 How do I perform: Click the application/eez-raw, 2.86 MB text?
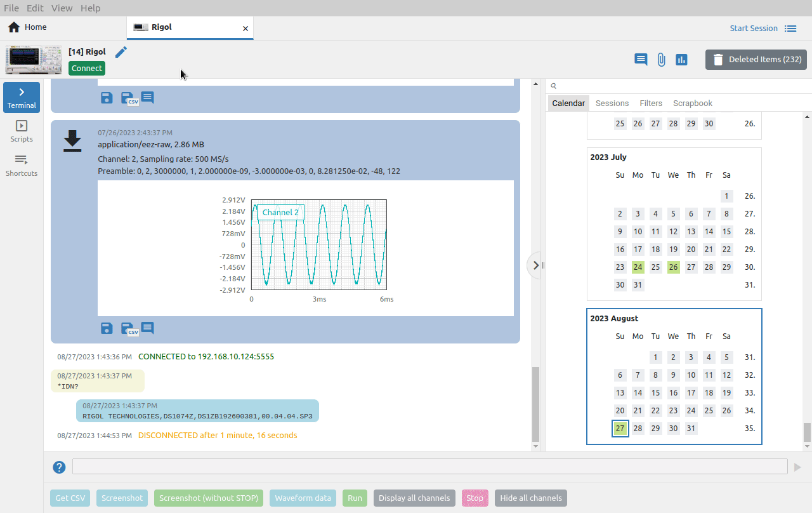(x=151, y=145)
